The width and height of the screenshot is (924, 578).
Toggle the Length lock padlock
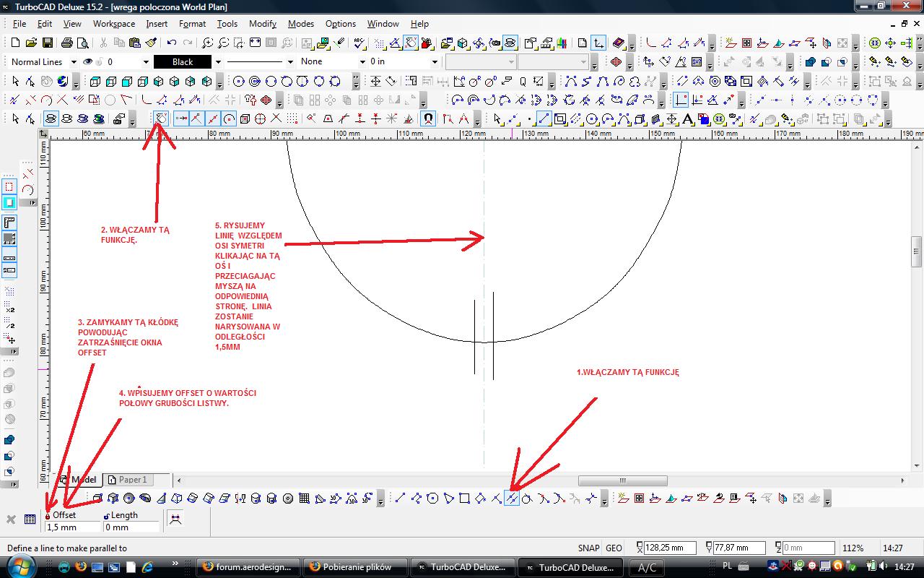point(107,517)
